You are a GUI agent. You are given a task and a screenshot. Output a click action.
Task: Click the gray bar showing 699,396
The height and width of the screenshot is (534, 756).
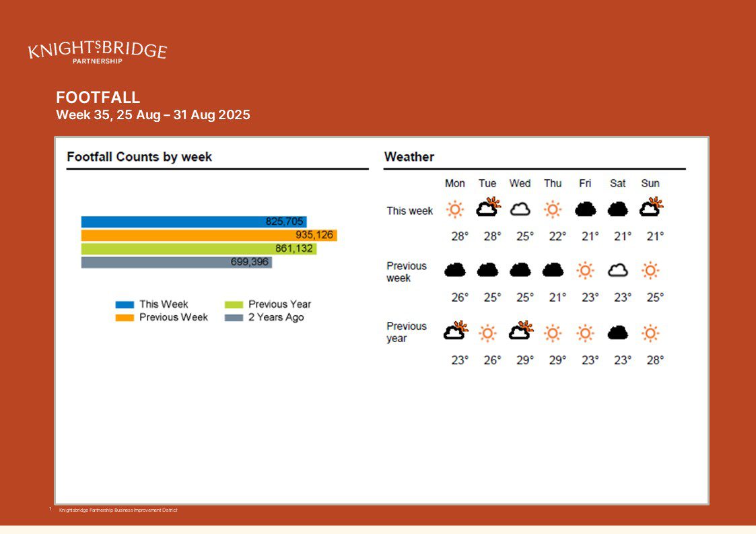point(176,262)
